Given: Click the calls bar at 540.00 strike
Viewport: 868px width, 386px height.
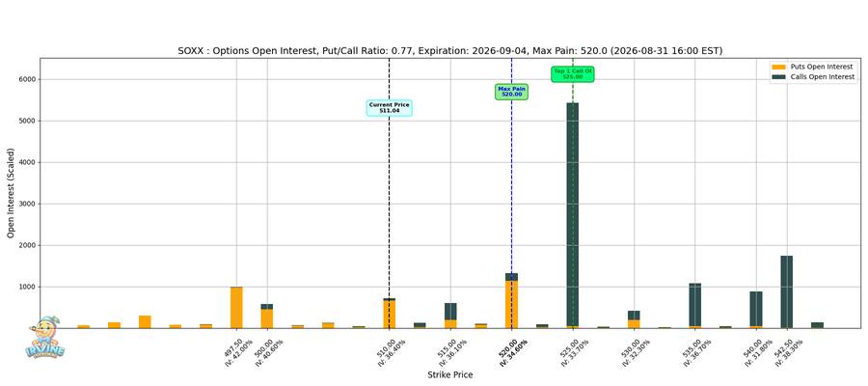Looking at the screenshot, I should tap(756, 310).
